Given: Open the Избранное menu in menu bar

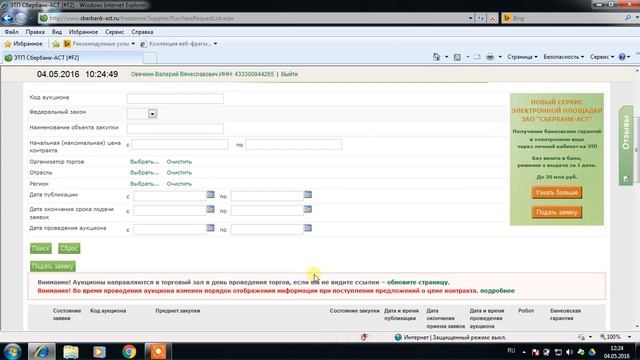Looking at the screenshot, I should click(83, 32).
